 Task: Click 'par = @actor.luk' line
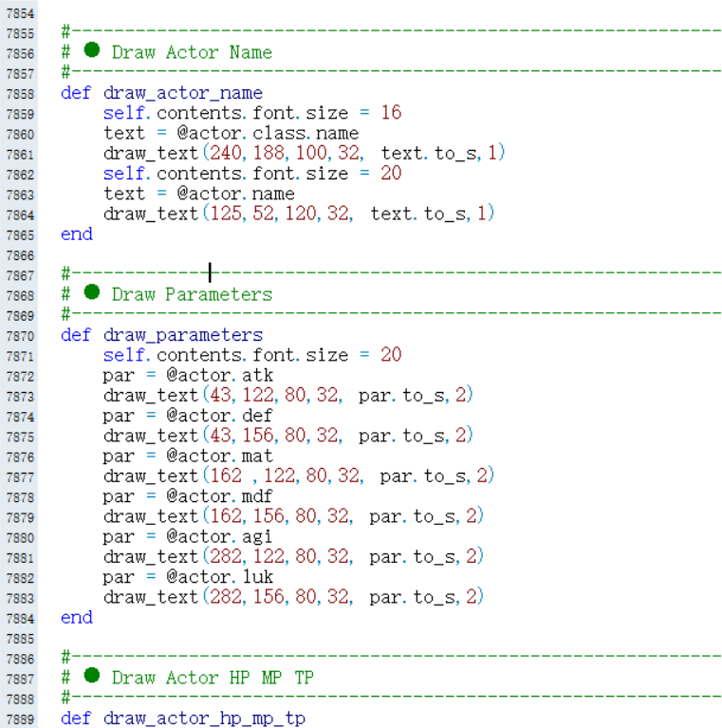188,577
